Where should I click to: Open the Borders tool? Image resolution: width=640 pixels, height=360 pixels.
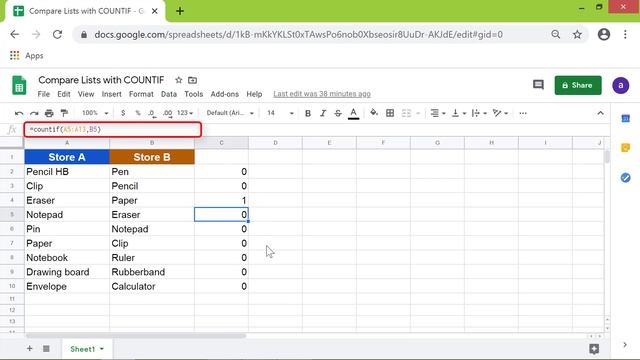[390, 113]
